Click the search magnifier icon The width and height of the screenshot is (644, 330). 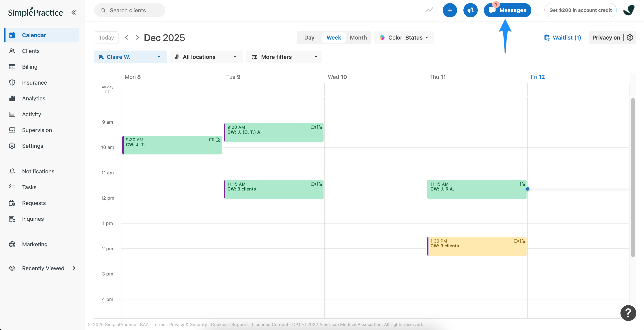[x=103, y=10]
